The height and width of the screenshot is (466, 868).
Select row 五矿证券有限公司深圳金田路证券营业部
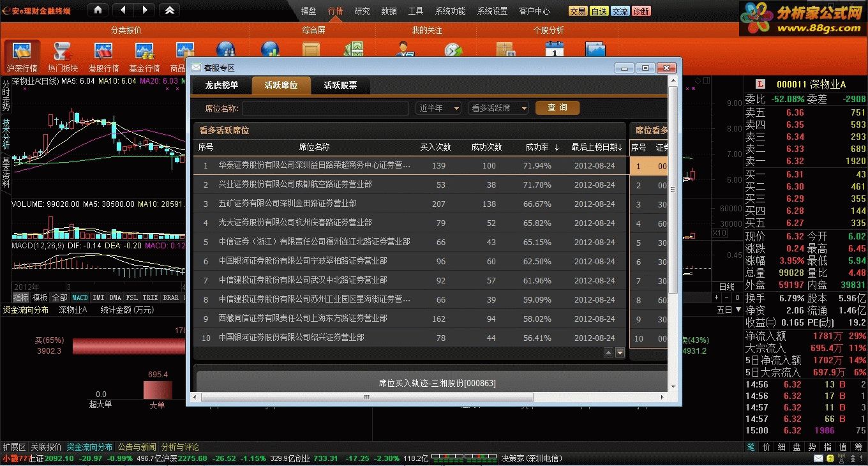(410, 204)
